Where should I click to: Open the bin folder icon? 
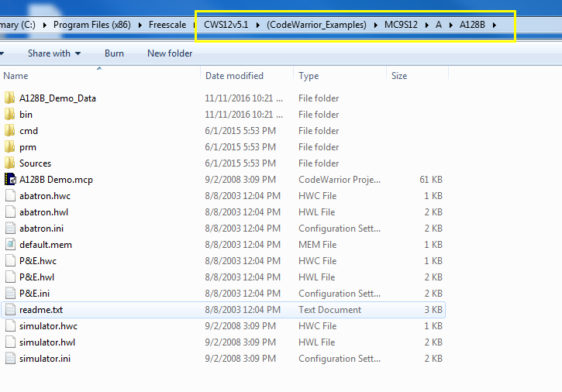(10, 115)
